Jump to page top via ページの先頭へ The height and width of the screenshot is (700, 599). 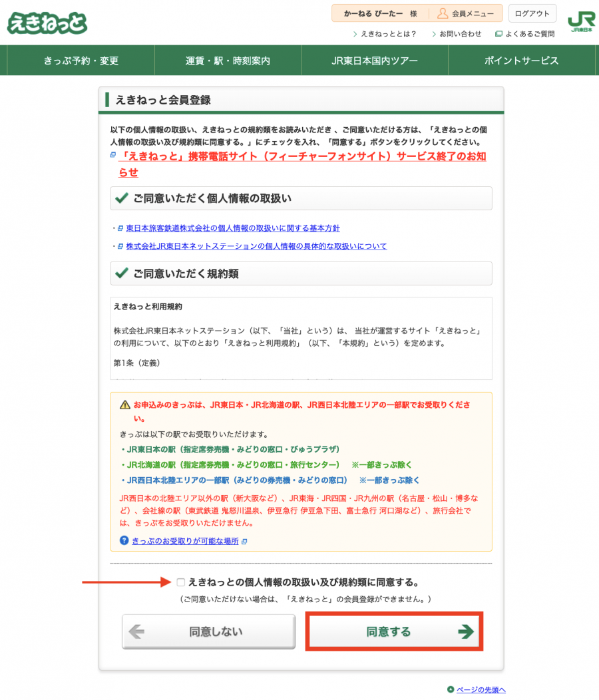click(481, 689)
